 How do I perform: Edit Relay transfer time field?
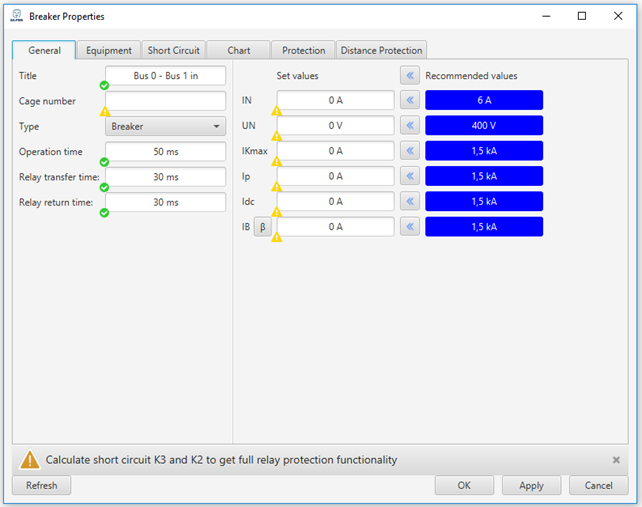[x=165, y=177]
